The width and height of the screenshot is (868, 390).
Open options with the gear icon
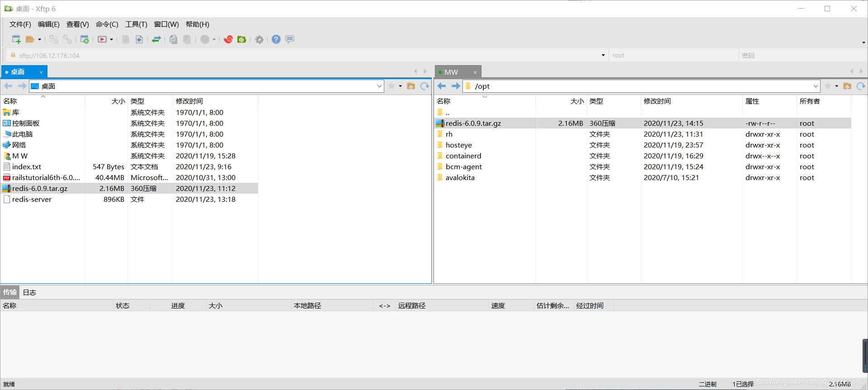(x=259, y=39)
